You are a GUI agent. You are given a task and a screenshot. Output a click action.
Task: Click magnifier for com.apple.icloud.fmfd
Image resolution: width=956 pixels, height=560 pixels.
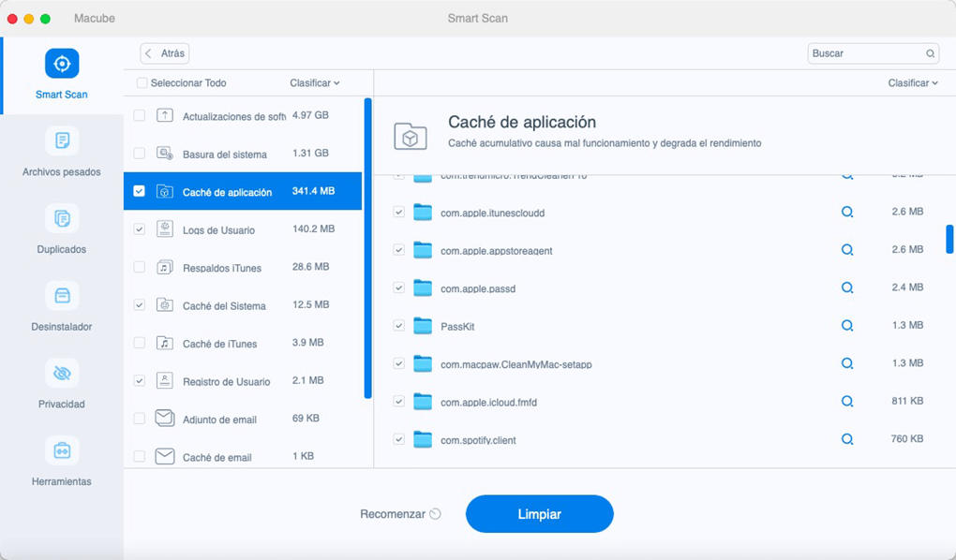[847, 401]
